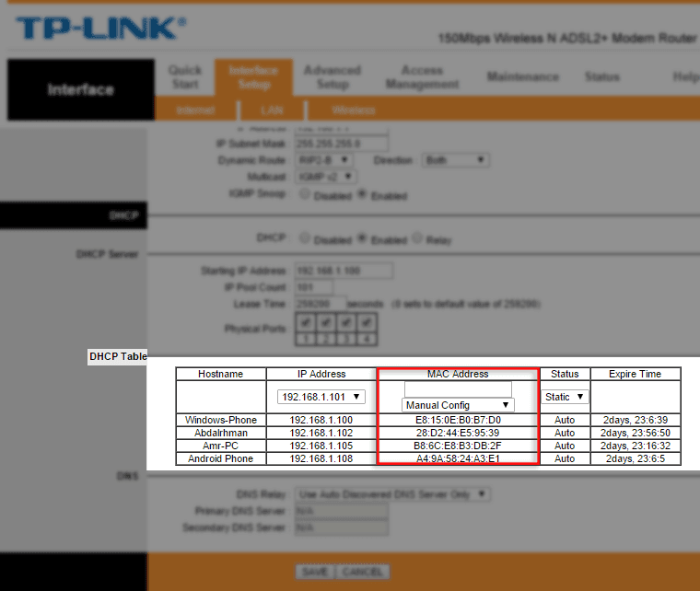The image size is (700, 591).
Task: Toggle Physical Port 2 checkbox
Action: click(326, 322)
